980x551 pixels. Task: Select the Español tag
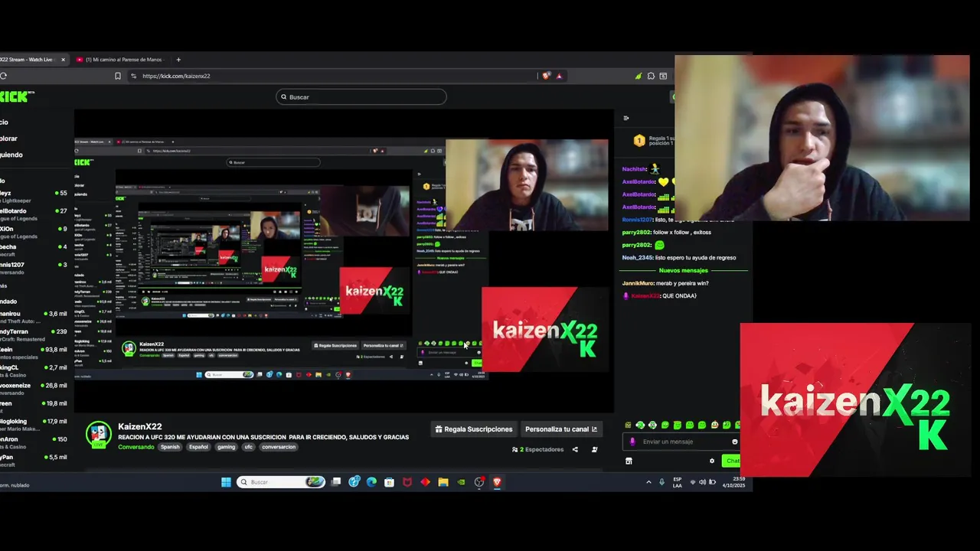tap(198, 447)
